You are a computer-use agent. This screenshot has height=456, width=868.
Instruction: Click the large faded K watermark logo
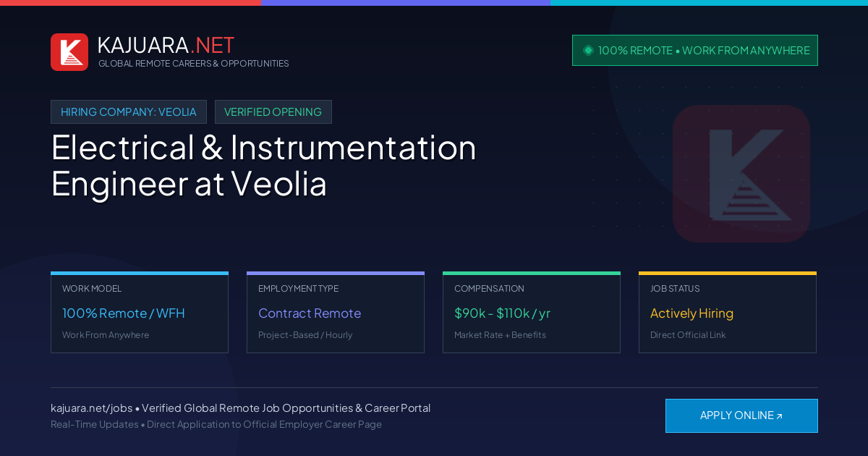(x=741, y=174)
